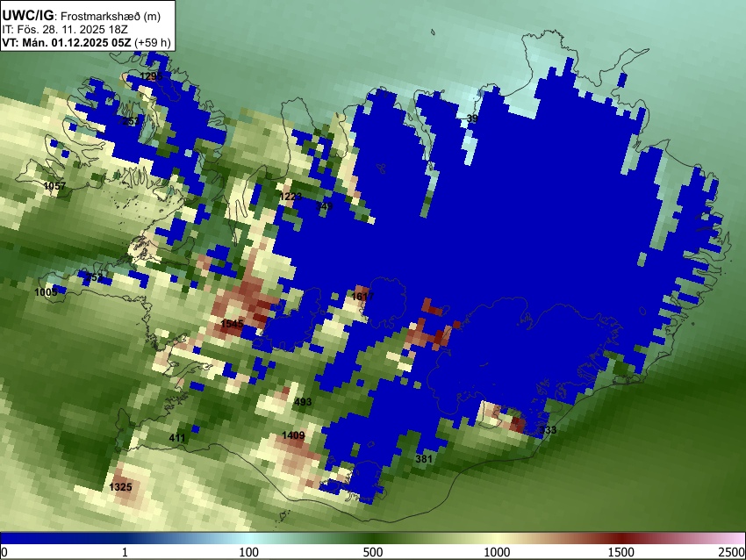Select the 1325 value label
746x560 pixels.
click(x=120, y=487)
